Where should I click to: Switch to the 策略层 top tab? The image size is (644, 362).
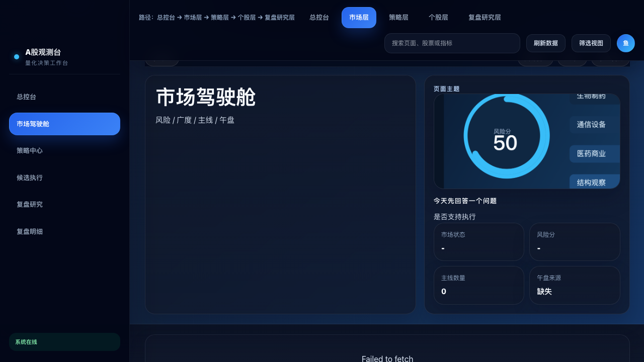[398, 18]
